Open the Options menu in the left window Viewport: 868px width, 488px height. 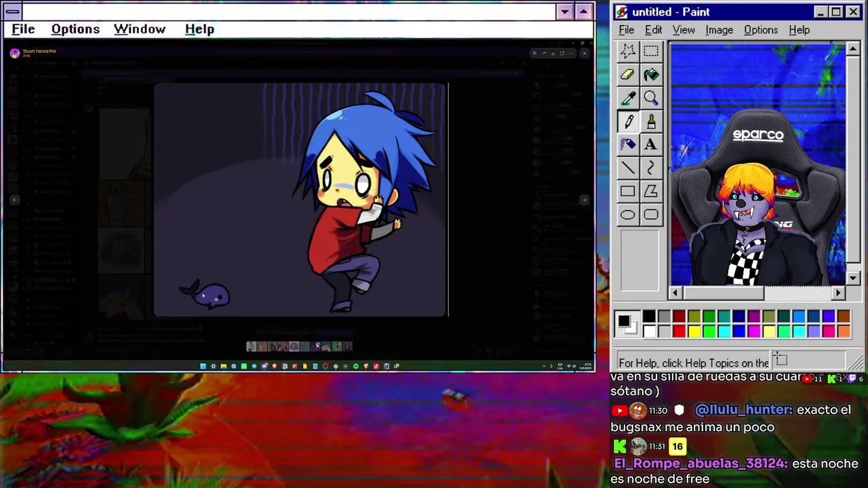tap(75, 29)
